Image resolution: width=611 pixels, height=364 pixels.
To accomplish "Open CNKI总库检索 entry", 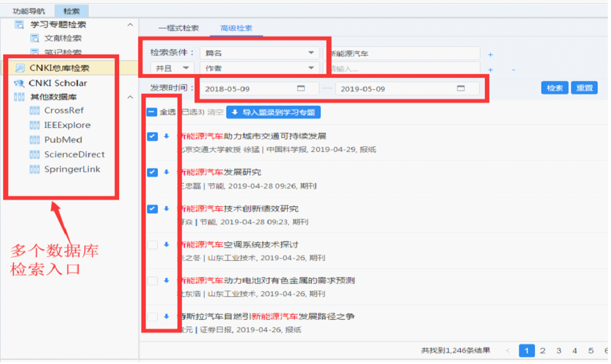I will pyautogui.click(x=60, y=68).
